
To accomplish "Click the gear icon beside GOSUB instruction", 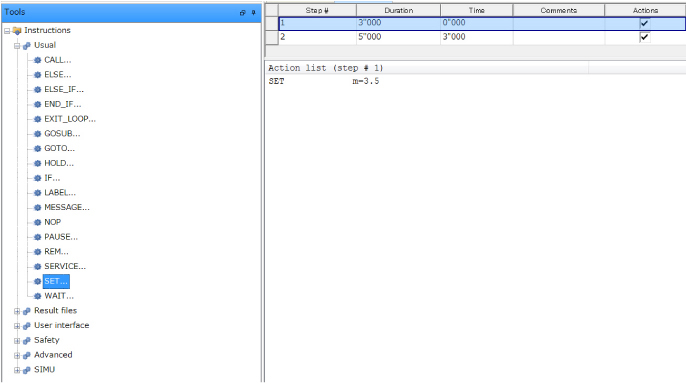I will point(38,134).
